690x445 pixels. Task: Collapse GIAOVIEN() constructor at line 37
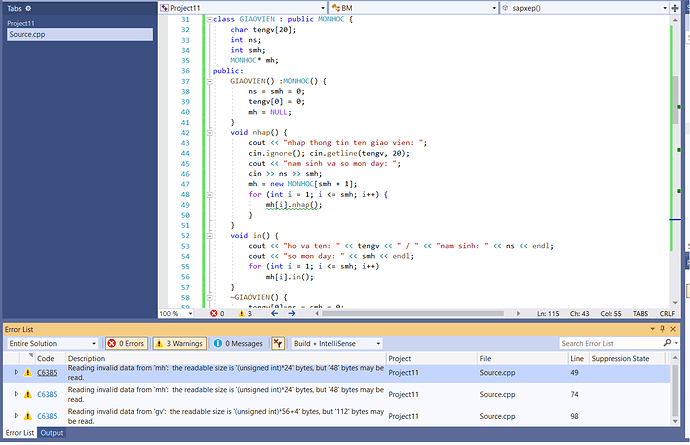pyautogui.click(x=209, y=81)
